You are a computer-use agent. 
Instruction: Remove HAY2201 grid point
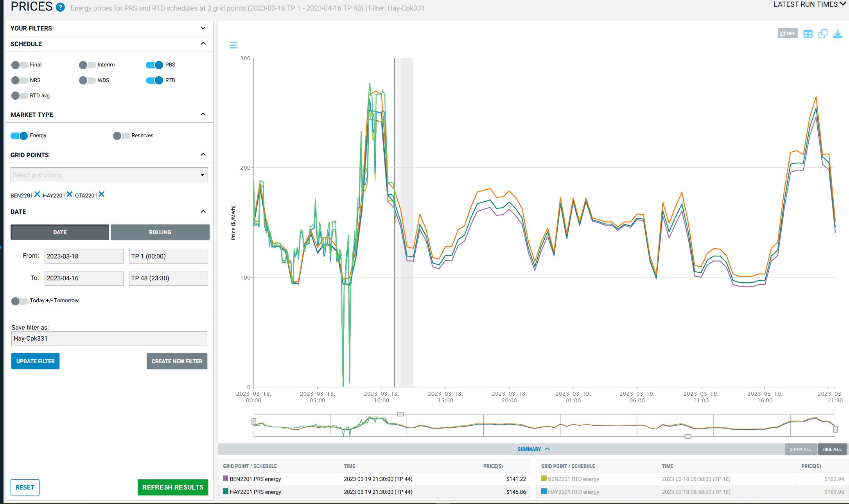[x=70, y=194]
